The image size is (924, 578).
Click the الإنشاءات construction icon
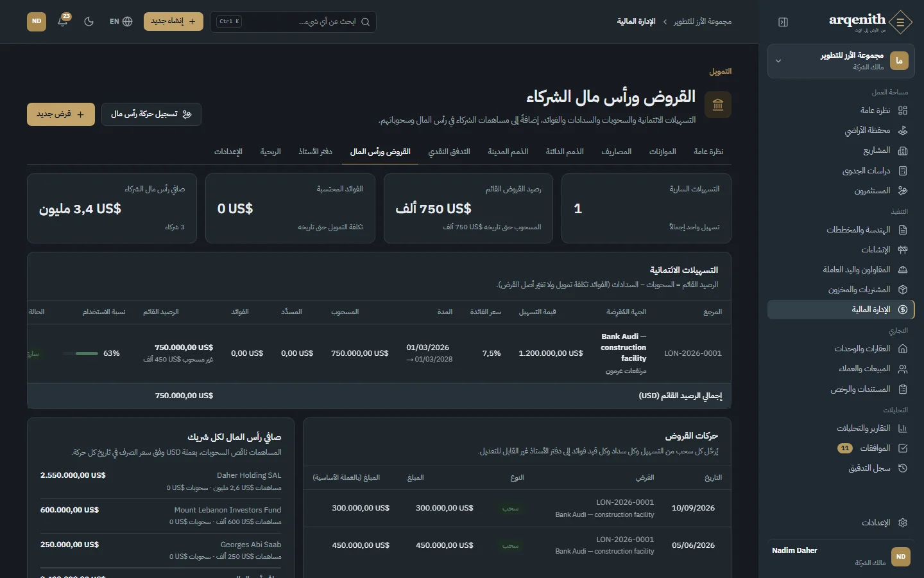(x=903, y=250)
